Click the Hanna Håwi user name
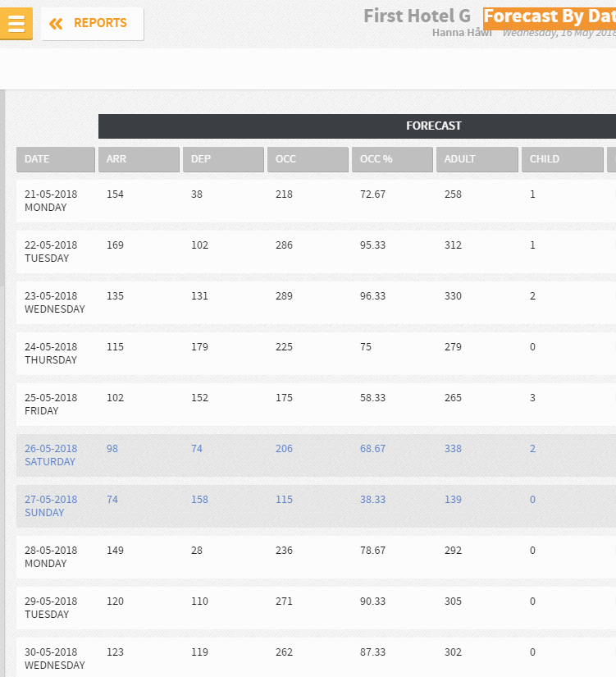The width and height of the screenshot is (616, 677). point(462,33)
